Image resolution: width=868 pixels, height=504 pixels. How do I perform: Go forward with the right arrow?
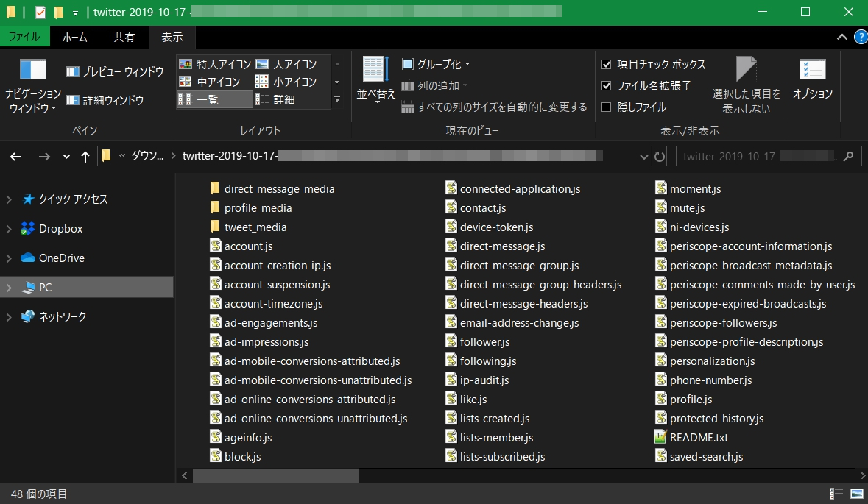click(x=44, y=157)
